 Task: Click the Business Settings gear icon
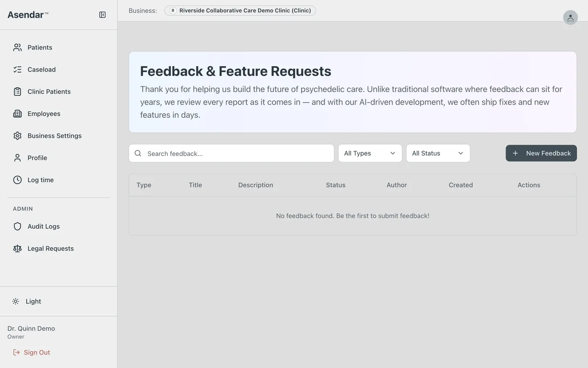[17, 136]
